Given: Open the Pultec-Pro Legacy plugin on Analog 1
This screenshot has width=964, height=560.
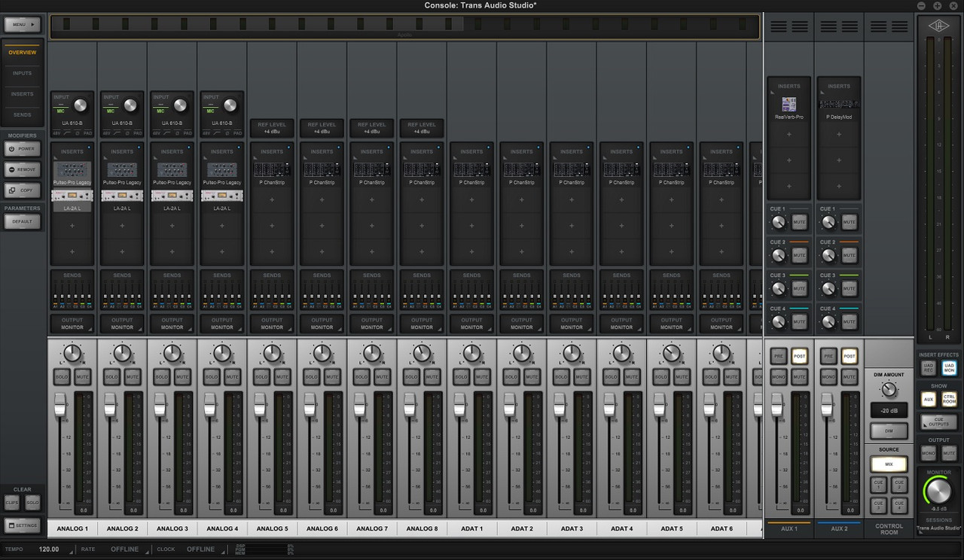Looking at the screenshot, I should point(72,169).
